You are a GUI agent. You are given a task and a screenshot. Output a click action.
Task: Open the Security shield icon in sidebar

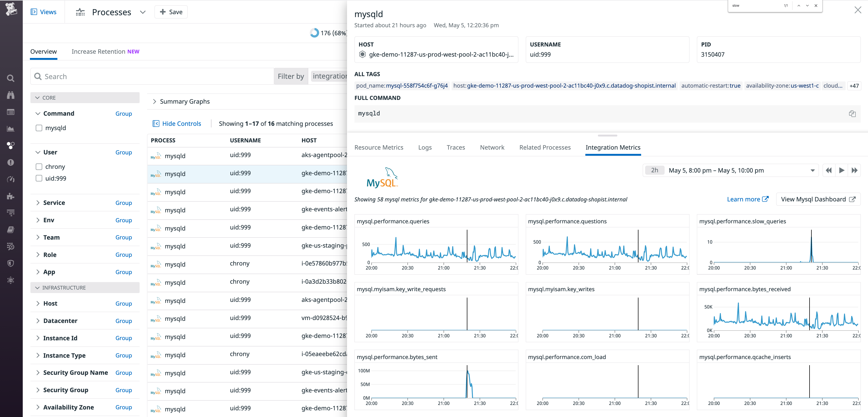coord(10,263)
